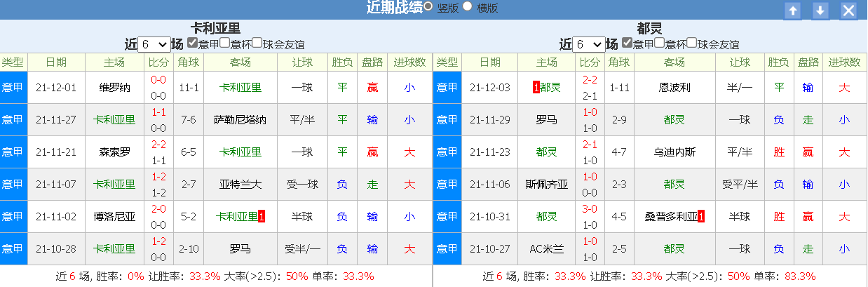Click red card marker beside 桑普多利亚
Image resolution: width=868 pixels, height=287 pixels.
701,217
